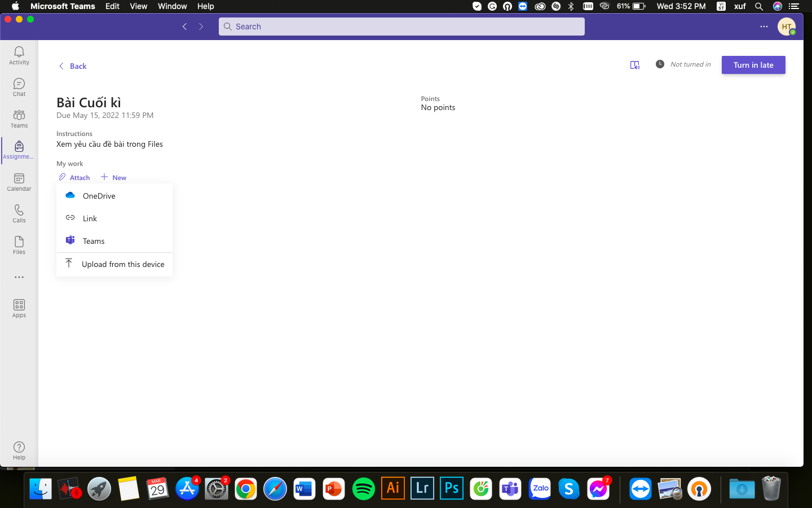
Task: Open Google Chrome from the Dock
Action: pos(246,489)
